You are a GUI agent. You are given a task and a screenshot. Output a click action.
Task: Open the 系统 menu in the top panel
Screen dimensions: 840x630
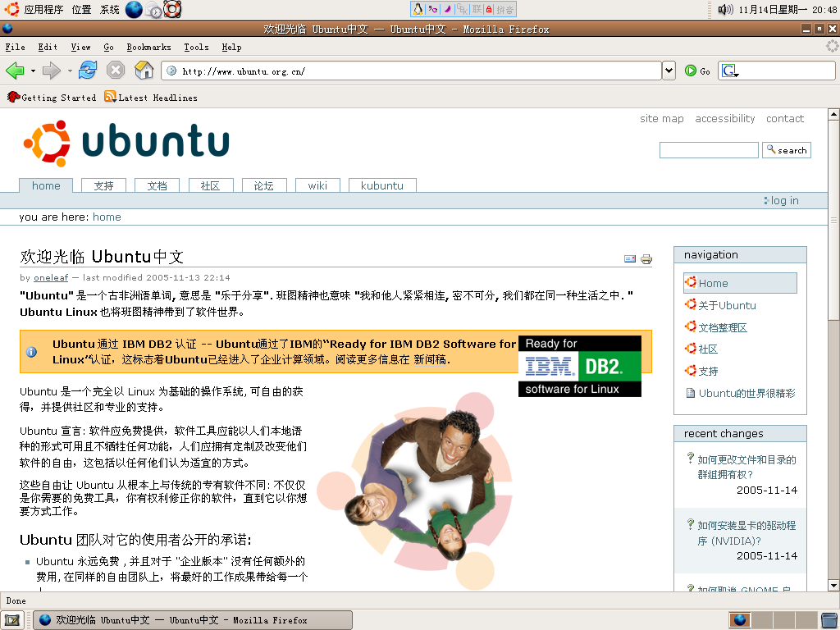109,10
